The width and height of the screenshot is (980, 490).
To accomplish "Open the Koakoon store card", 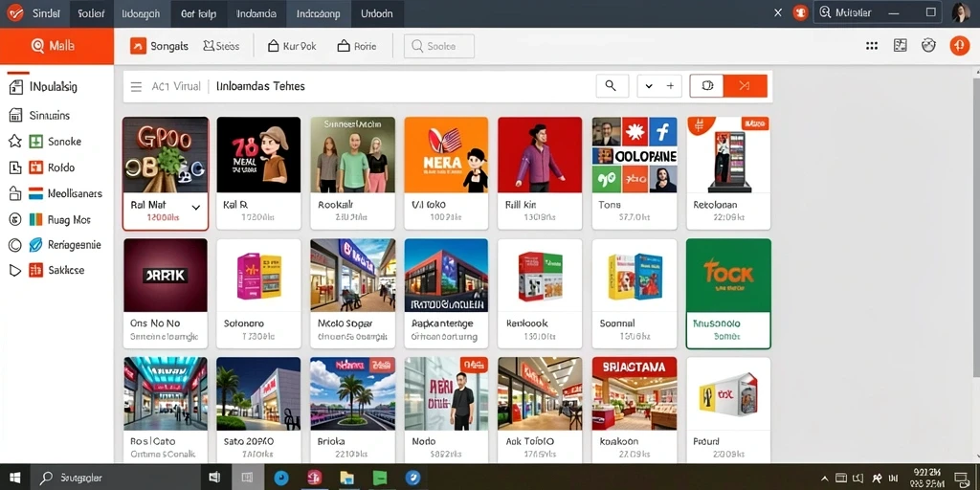I will pyautogui.click(x=635, y=410).
